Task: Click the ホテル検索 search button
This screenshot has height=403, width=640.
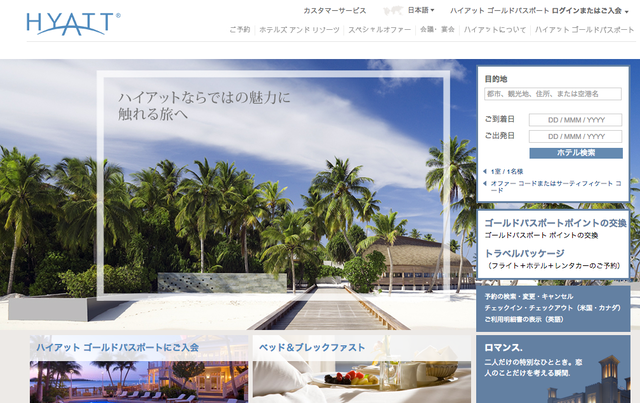Action: point(576,153)
